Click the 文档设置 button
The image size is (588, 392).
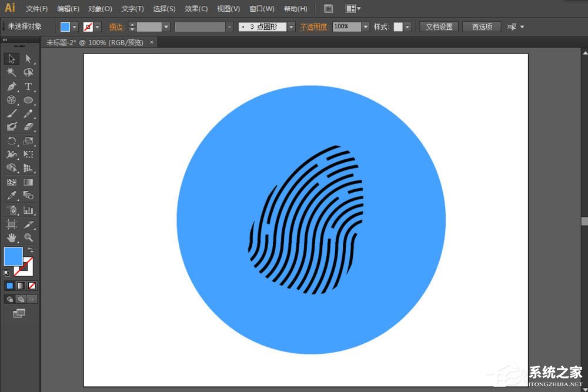(438, 26)
